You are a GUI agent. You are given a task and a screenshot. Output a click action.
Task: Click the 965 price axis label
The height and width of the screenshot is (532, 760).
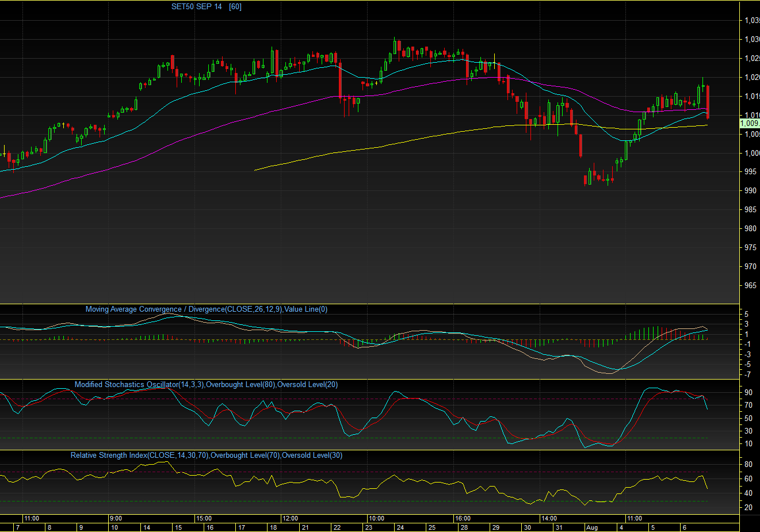pos(751,286)
